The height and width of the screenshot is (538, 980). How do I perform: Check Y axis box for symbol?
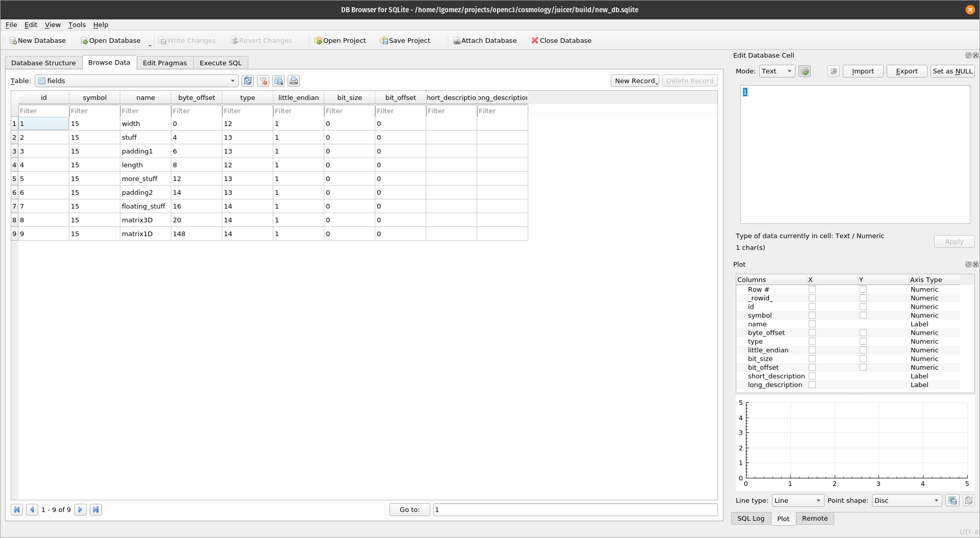coord(863,316)
